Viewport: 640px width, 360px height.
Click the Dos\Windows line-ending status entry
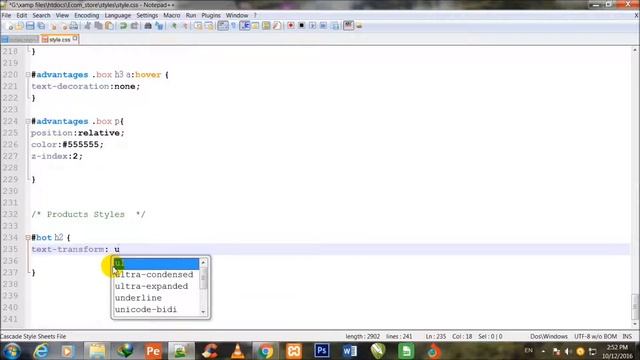coord(549,336)
